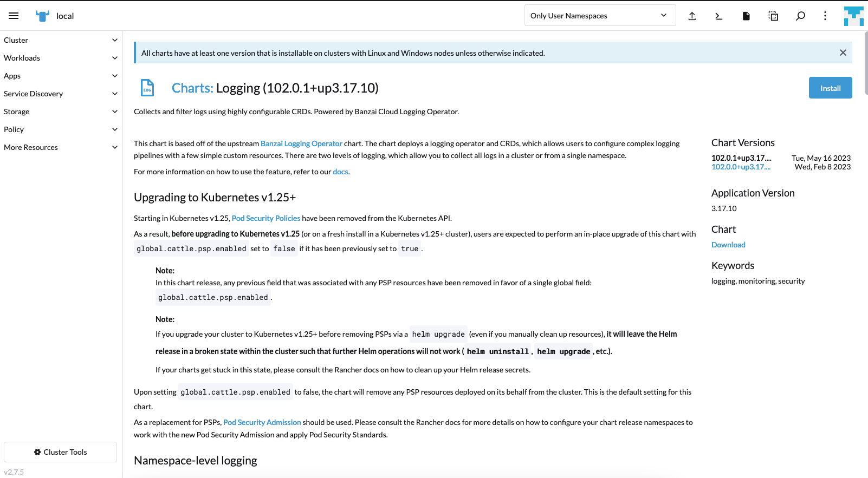Click the Namespace-level logging heading
Viewport: 868px width, 478px height.
pyautogui.click(x=196, y=461)
